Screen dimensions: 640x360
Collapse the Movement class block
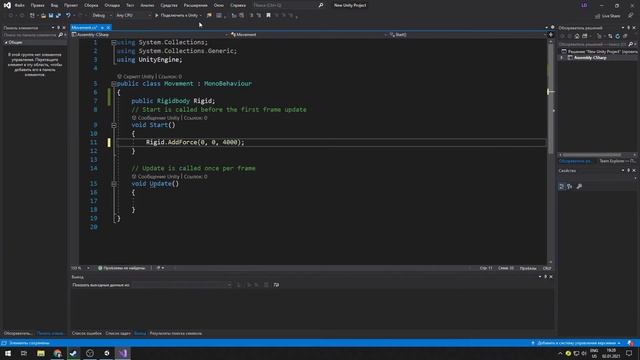pyautogui.click(x=114, y=84)
